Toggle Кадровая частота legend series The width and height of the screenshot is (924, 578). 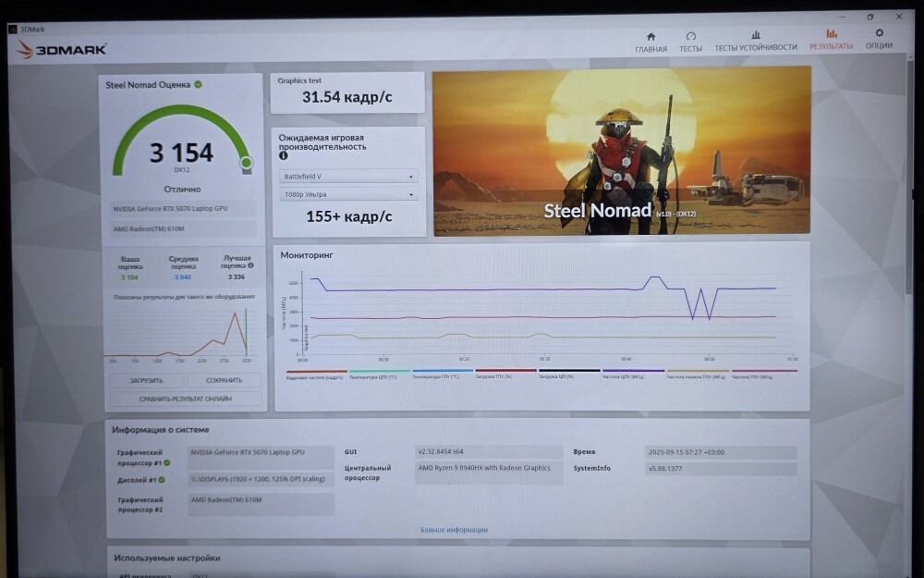(x=316, y=375)
